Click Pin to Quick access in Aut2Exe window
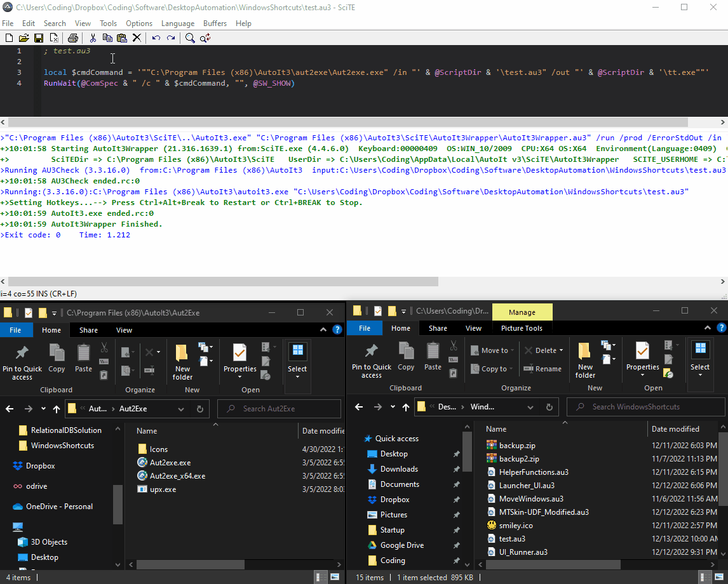728x584 pixels. 22,361
